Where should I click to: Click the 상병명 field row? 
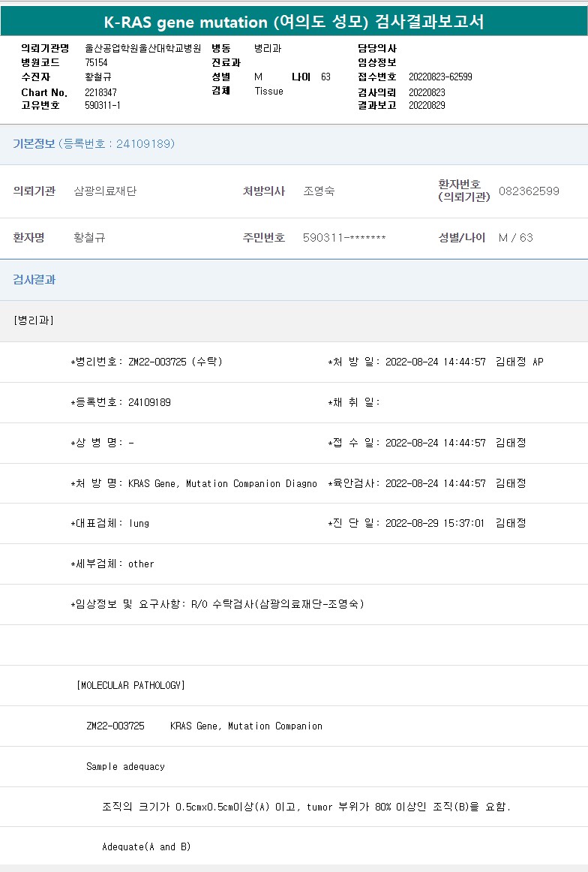(102, 443)
